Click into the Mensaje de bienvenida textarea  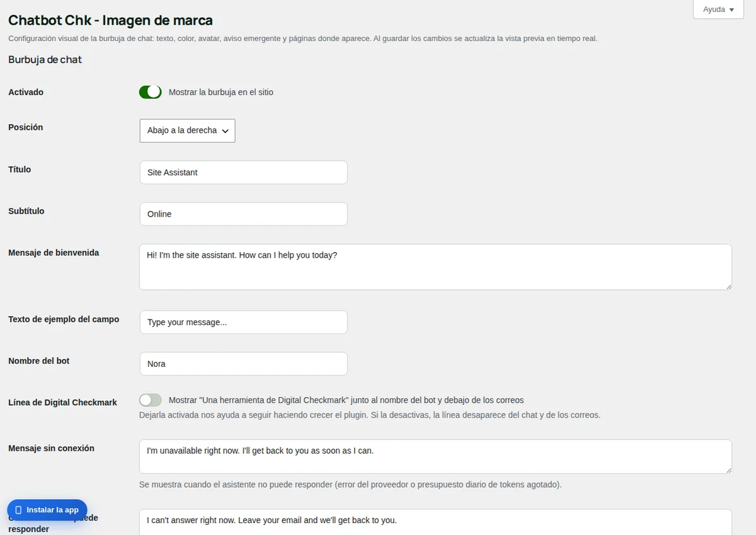tap(435, 267)
